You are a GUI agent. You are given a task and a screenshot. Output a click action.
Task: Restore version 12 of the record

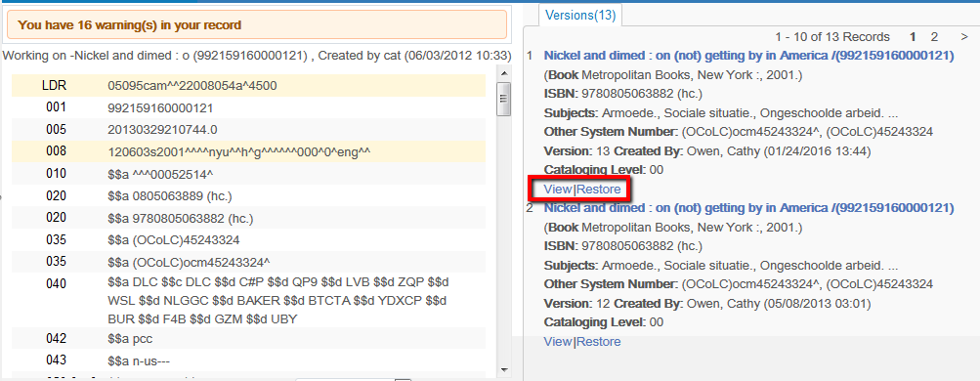click(598, 342)
